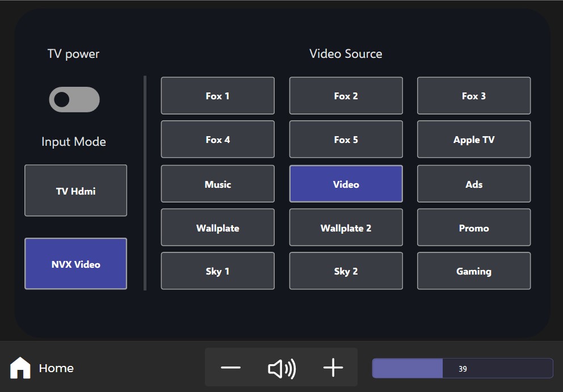Viewport: 563px width, 392px height.
Task: Select NVX Video input mode
Action: pos(75,263)
